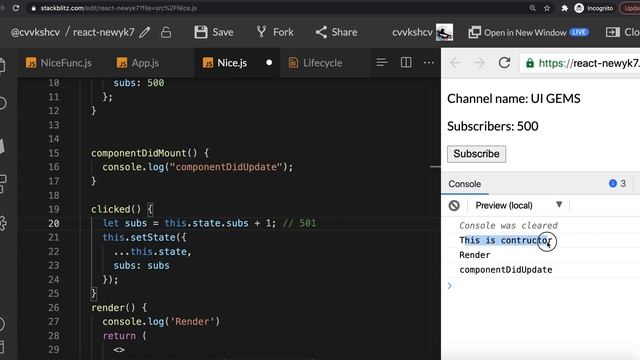Viewport: 640px width, 360px height.
Task: Click the clicked() method on line 19
Action: pos(110,209)
